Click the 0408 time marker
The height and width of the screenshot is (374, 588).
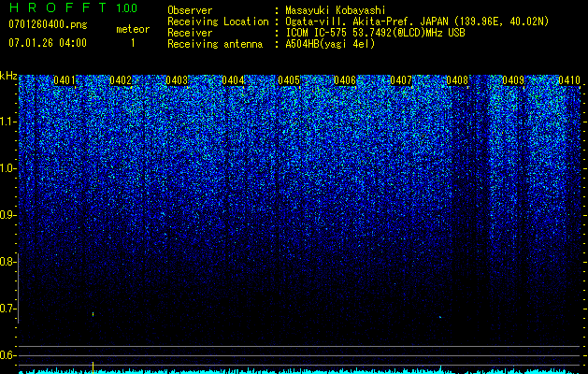tap(457, 80)
